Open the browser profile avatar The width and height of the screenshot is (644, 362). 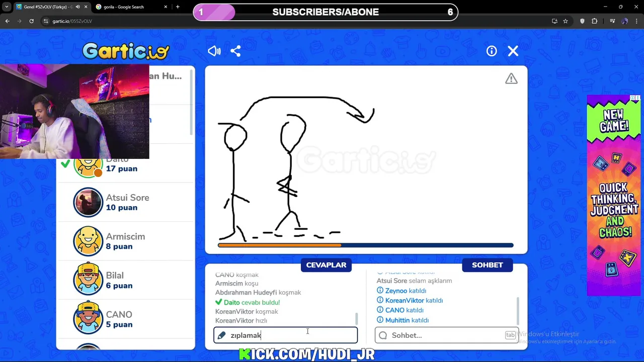point(624,21)
